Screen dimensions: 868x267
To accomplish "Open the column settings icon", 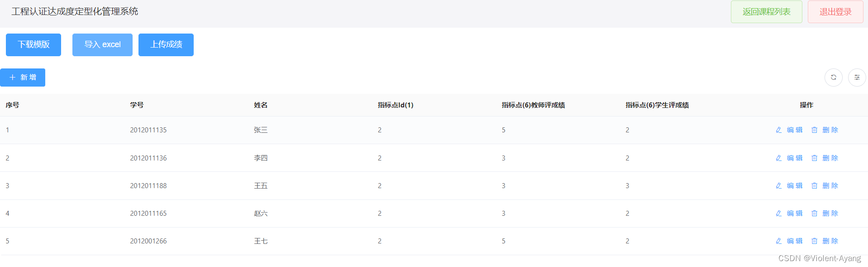I will (x=857, y=78).
